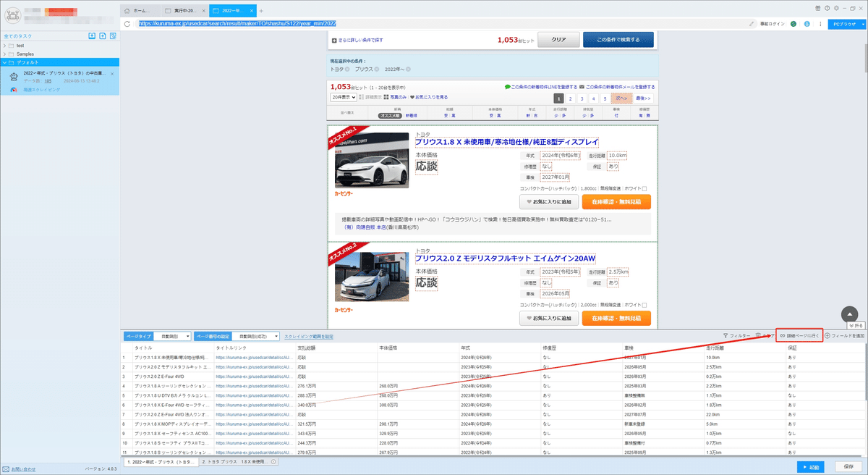Open the ホーム tab
This screenshot has width=868, height=475.
point(139,11)
